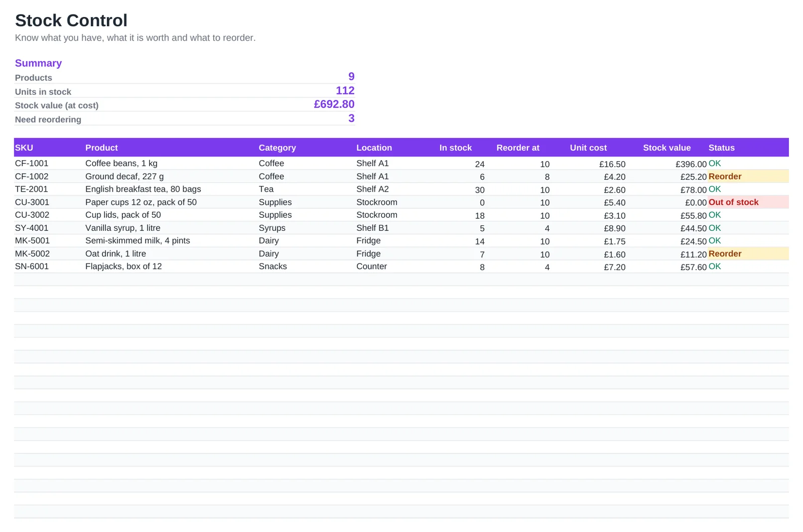
Task: Select stock value £78.00
Action: coord(694,190)
